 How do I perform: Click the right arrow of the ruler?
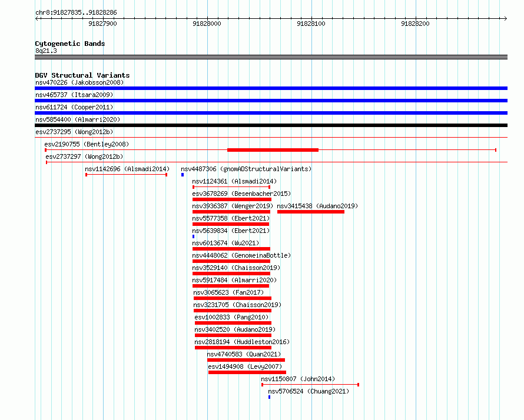(x=505, y=18)
